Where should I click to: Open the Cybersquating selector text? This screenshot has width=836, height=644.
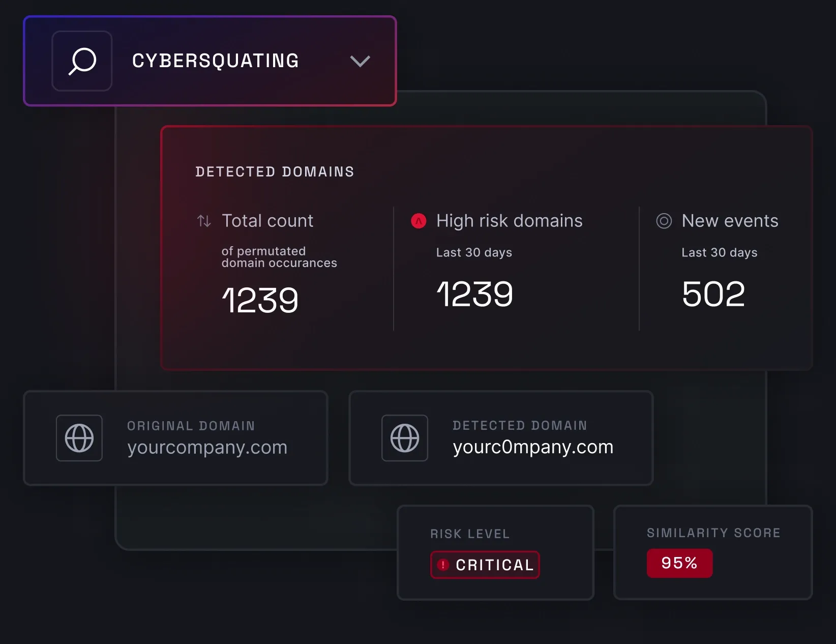(215, 61)
